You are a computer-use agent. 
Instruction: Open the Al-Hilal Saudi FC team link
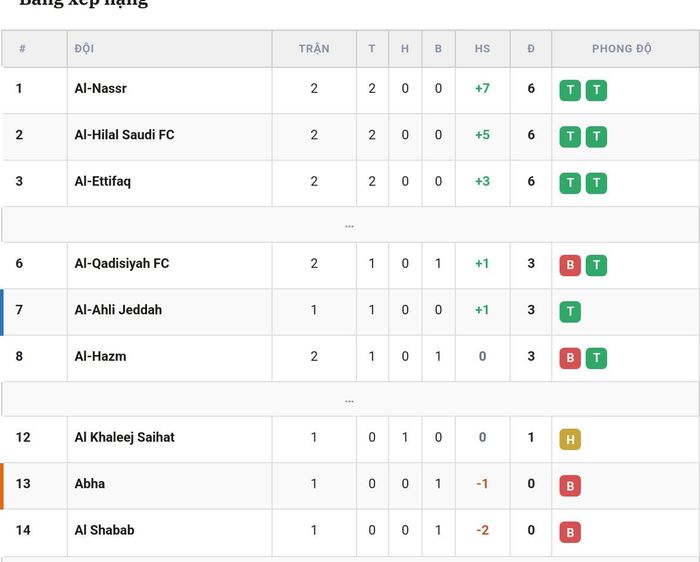(x=124, y=135)
